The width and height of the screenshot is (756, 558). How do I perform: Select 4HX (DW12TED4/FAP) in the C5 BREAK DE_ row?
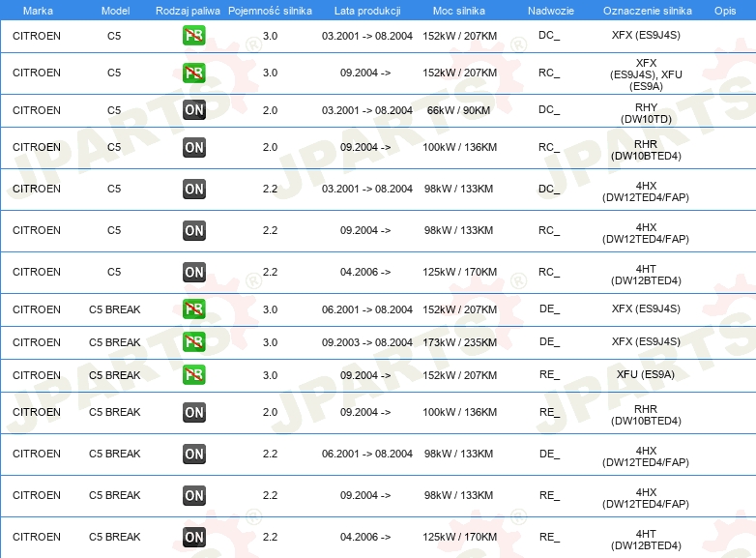tap(646, 456)
